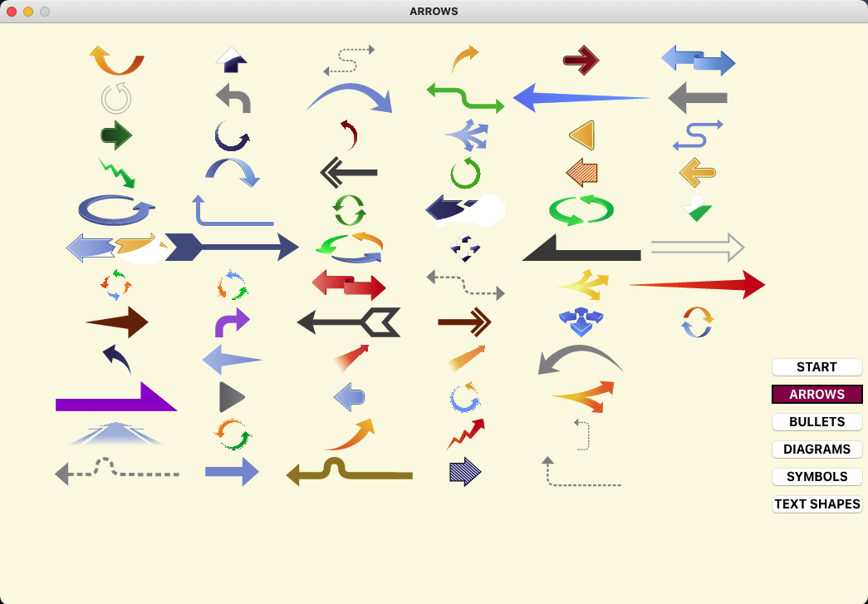Viewport: 868px width, 604px height.
Task: Pick the gray curved arc left arrow
Action: (x=581, y=359)
